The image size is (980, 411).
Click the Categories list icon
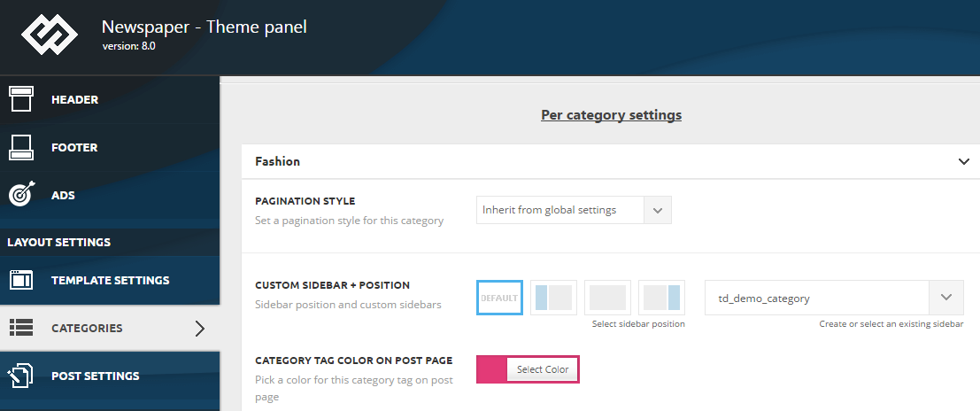(21, 328)
